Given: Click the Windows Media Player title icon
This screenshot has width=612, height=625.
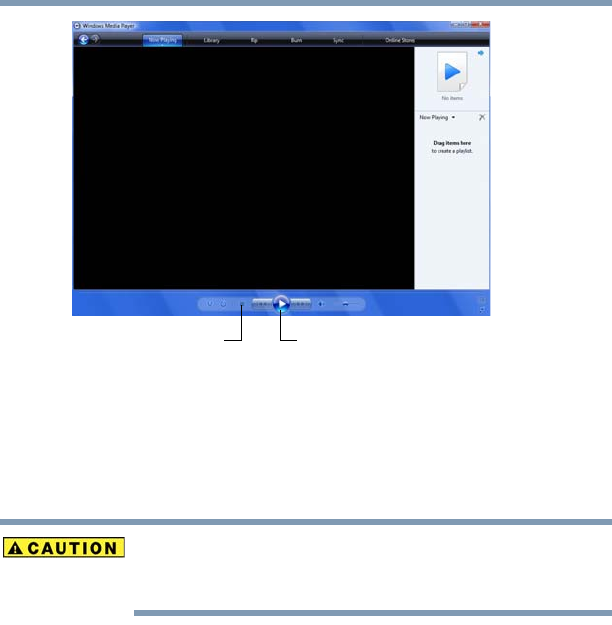Looking at the screenshot, I should point(77,26).
